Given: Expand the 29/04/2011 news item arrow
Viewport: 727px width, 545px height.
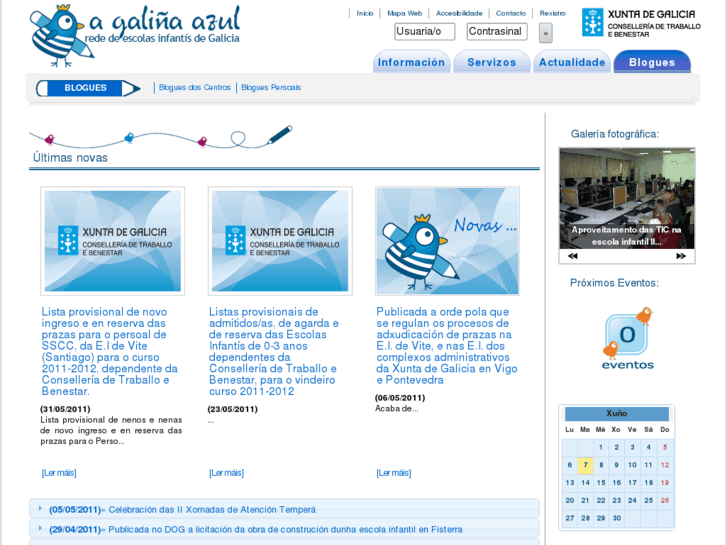Looking at the screenshot, I should [40, 528].
